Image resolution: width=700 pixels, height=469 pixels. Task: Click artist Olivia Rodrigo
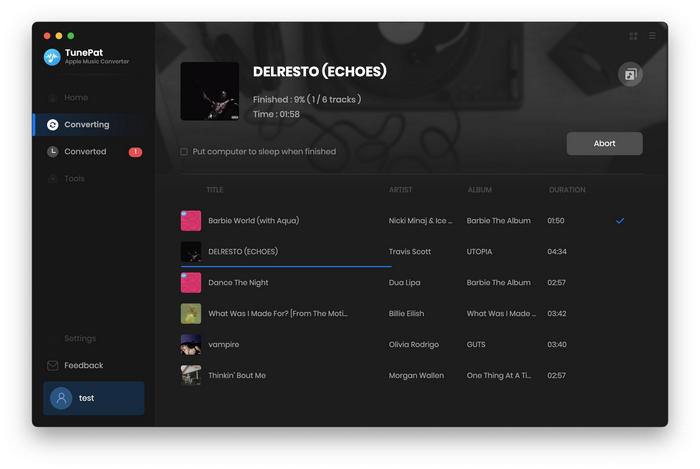pyautogui.click(x=414, y=345)
